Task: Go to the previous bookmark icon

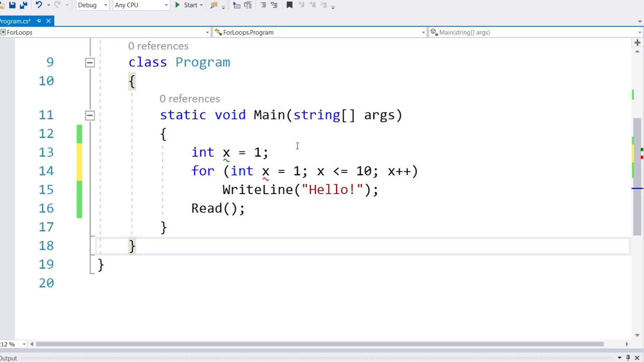Action: point(301,5)
